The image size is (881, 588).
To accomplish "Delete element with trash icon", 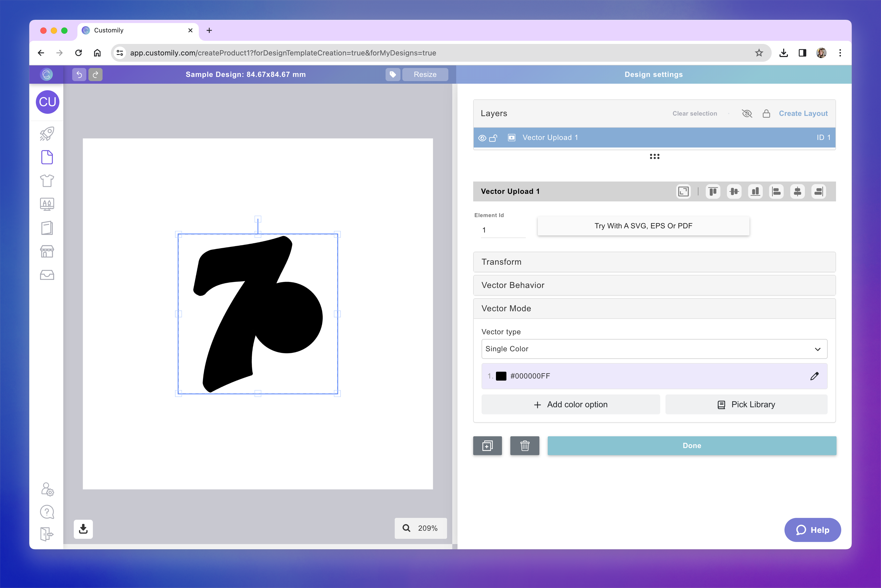I will click(524, 445).
